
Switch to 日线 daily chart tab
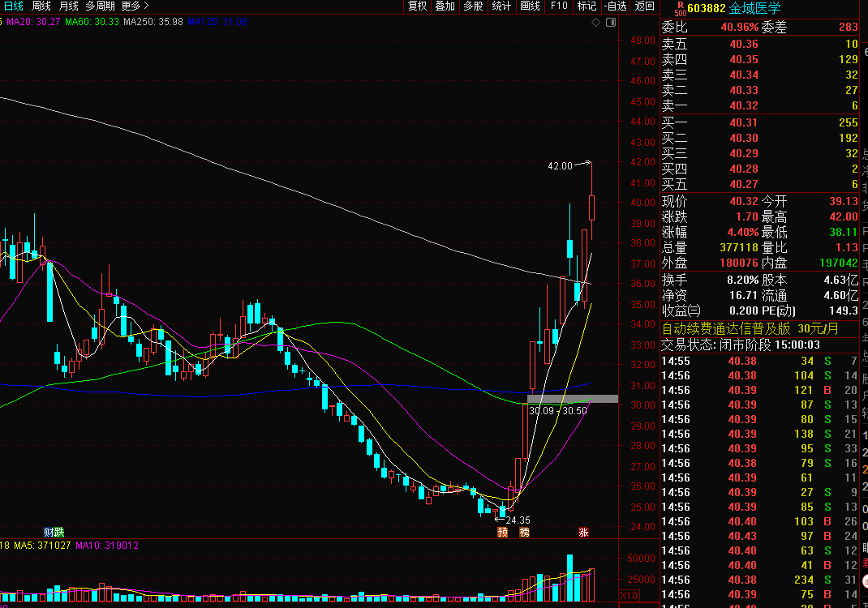14,6
